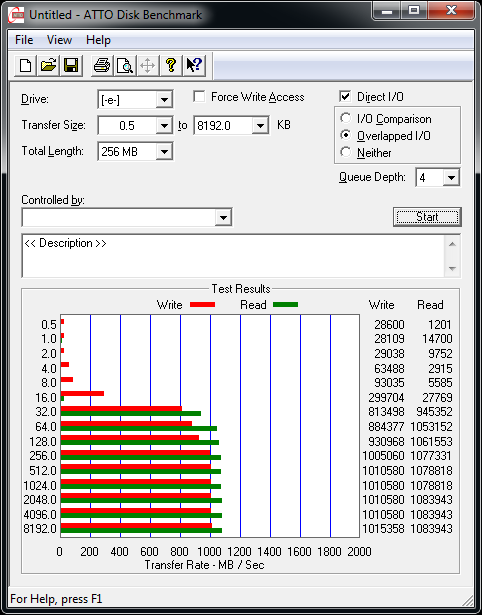This screenshot has height=615, width=482.
Task: Click the yellow question mark About icon
Action: [171, 65]
